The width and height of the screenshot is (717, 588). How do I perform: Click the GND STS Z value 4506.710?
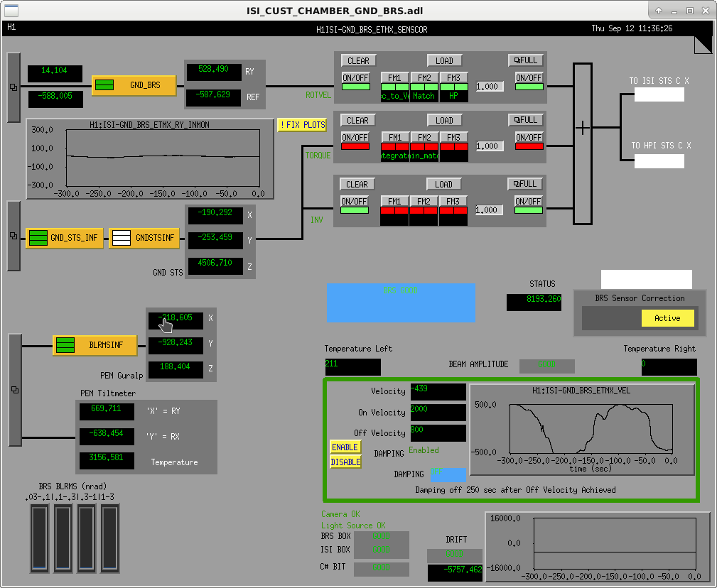(215, 266)
